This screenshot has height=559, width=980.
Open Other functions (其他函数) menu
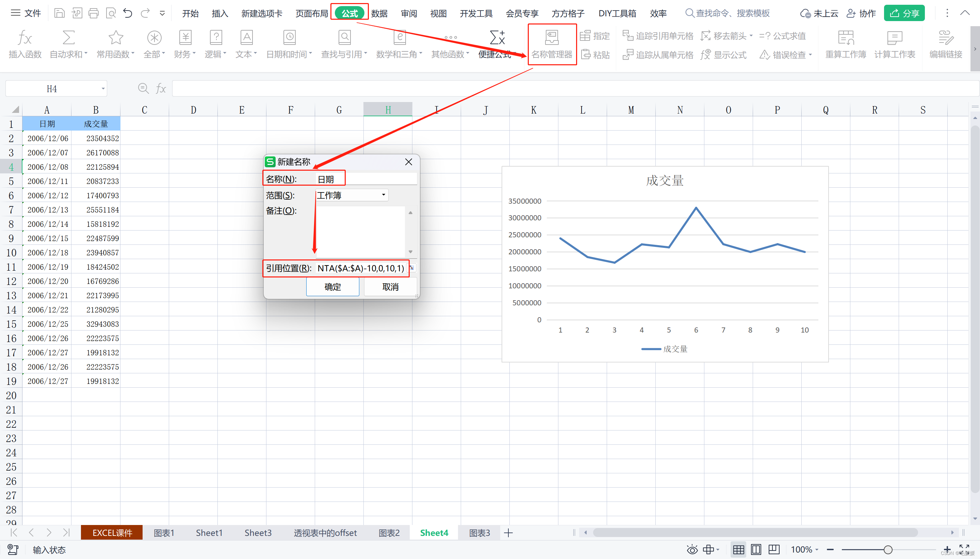[450, 45]
